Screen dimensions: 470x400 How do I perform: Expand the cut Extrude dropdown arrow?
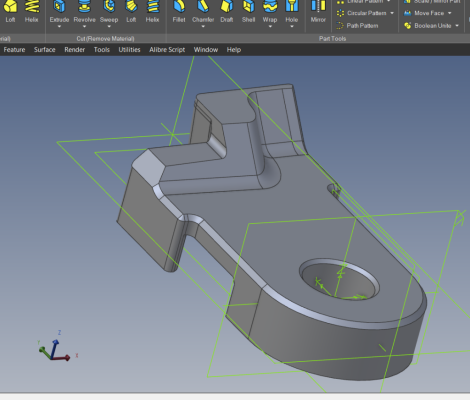coord(59,26)
